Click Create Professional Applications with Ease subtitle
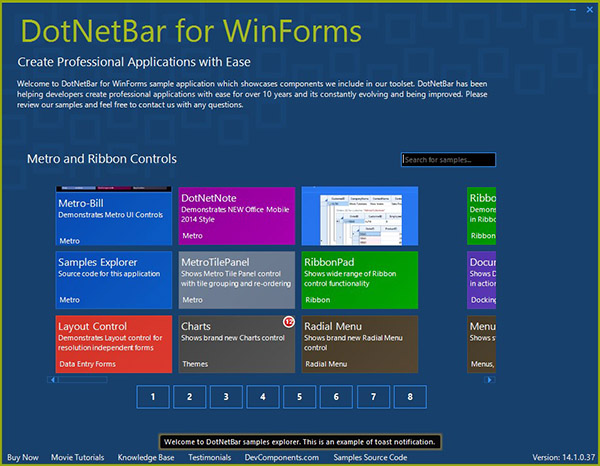The height and width of the screenshot is (466, 600). 134,62
